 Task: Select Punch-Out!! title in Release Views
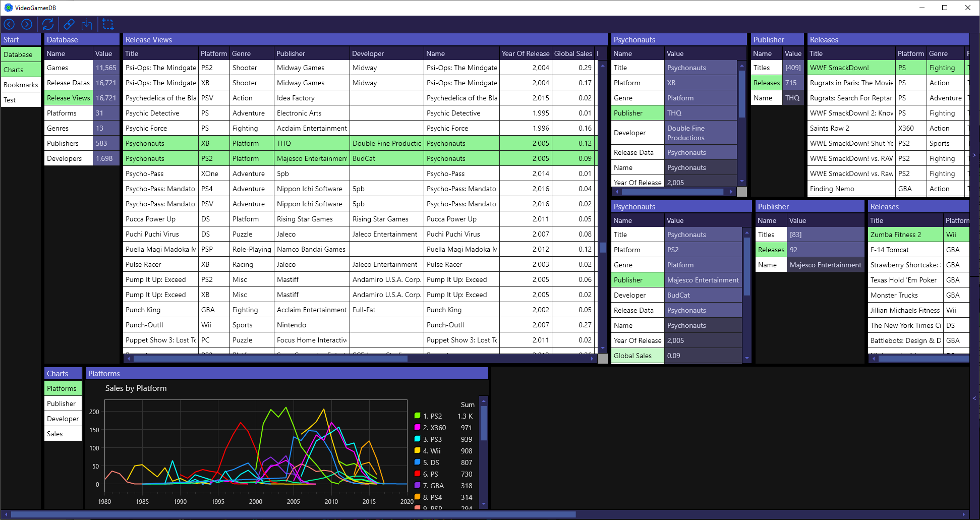pyautogui.click(x=160, y=325)
